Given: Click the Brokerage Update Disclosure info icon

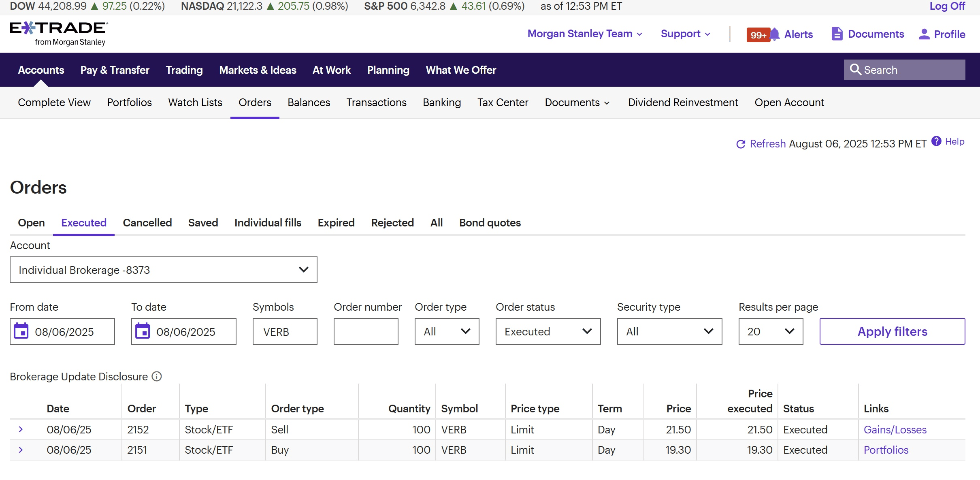Looking at the screenshot, I should click(x=157, y=377).
